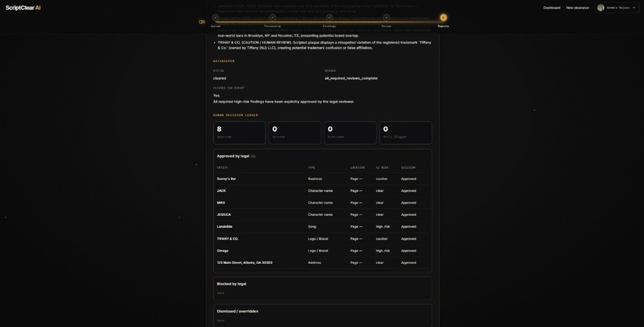Image resolution: width=644 pixels, height=327 pixels.
Task: Click the Blocked by legal heading
Action: pyautogui.click(x=232, y=284)
